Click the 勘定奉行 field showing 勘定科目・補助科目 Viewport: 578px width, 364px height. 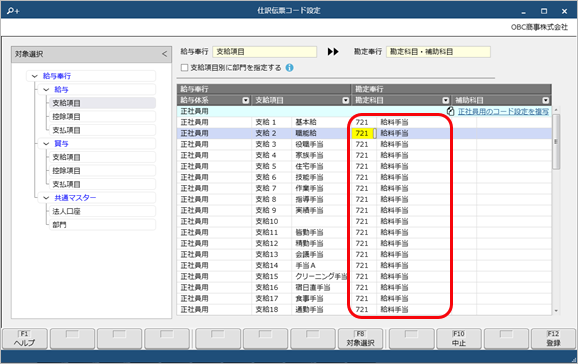pos(438,52)
